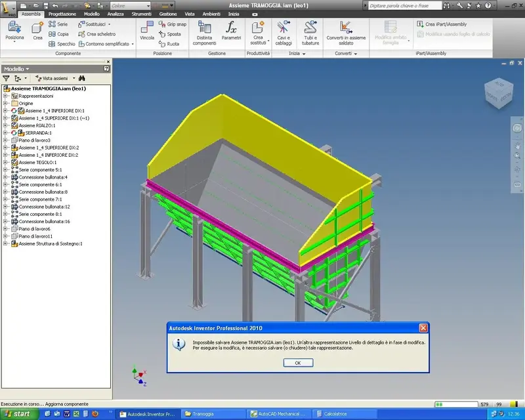525x420 pixels.
Task: Switch to the Progettazione tab
Action: tap(62, 14)
